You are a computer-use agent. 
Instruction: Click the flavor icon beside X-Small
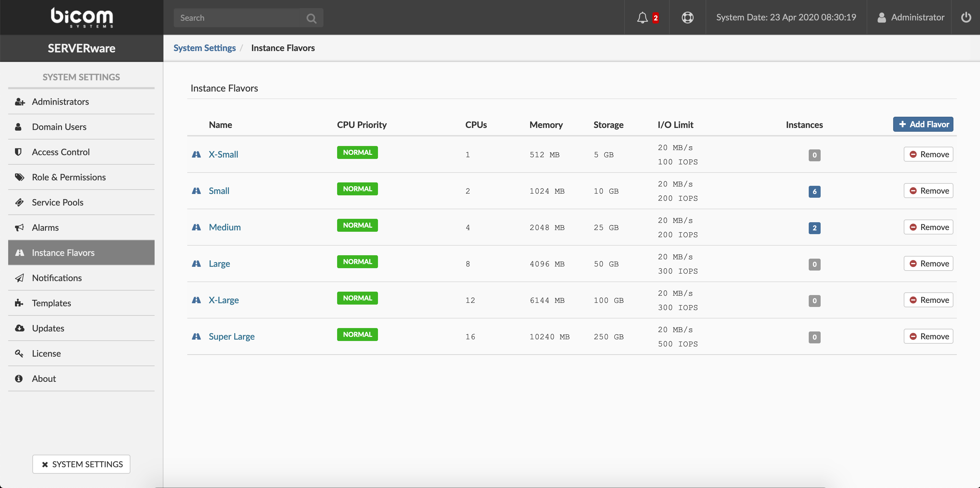coord(196,154)
